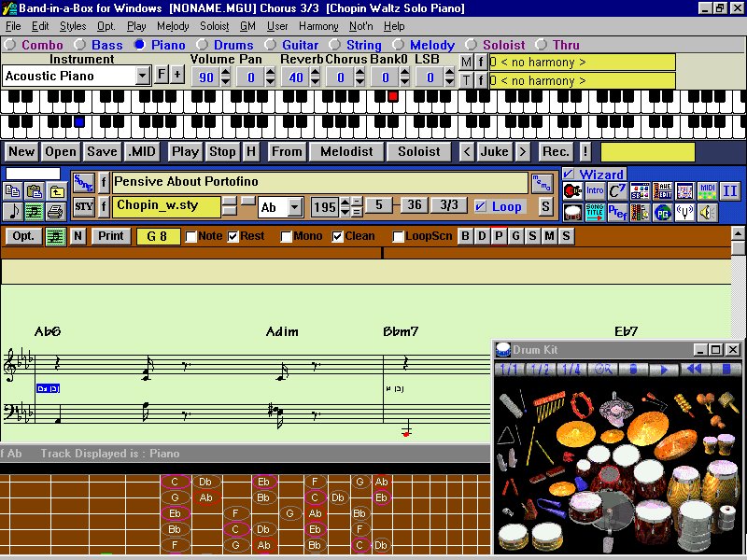Click the yellow melody harmony field

tap(582, 63)
